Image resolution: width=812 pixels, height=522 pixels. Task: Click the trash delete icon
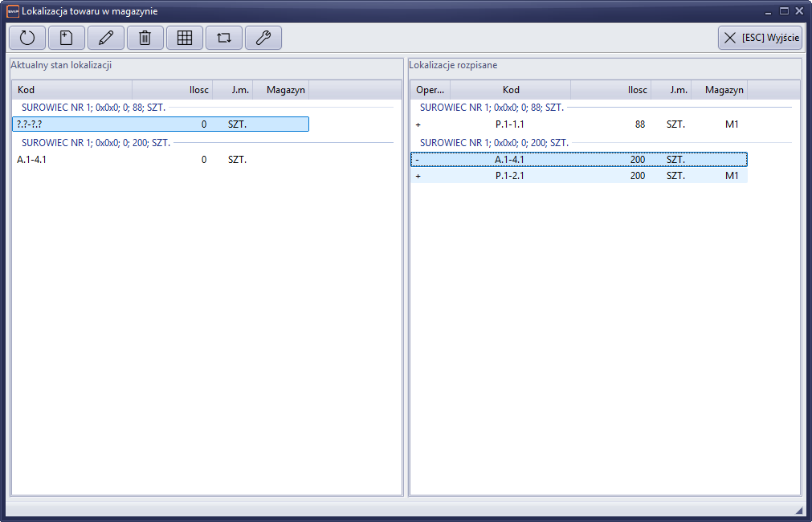pyautogui.click(x=145, y=38)
